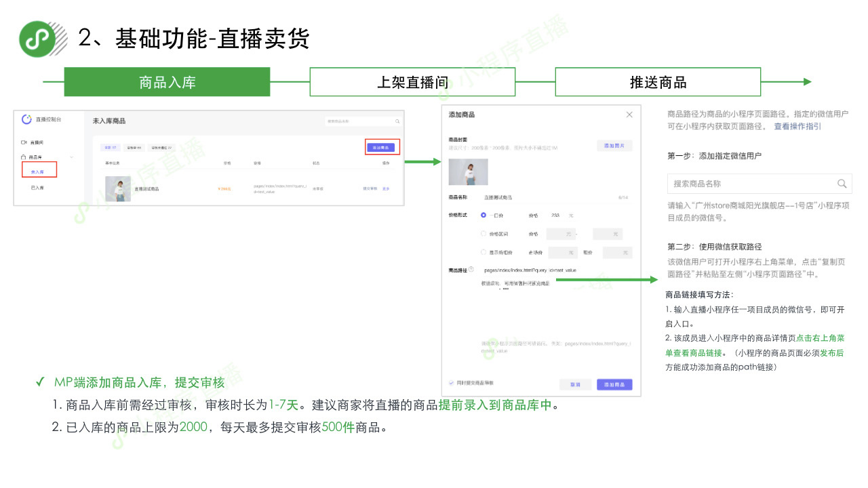
Task: Collapse the 商品库 sidebar chevron
Action: click(x=72, y=157)
